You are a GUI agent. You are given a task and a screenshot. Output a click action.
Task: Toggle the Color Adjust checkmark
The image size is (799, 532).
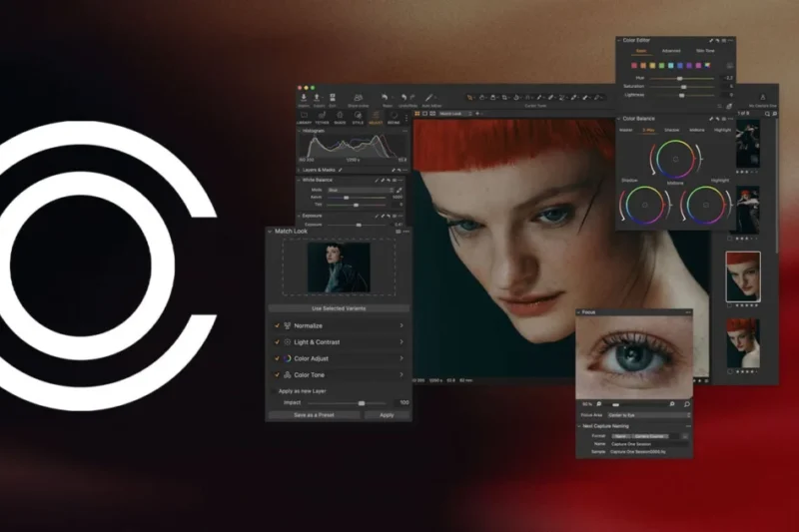(x=278, y=358)
